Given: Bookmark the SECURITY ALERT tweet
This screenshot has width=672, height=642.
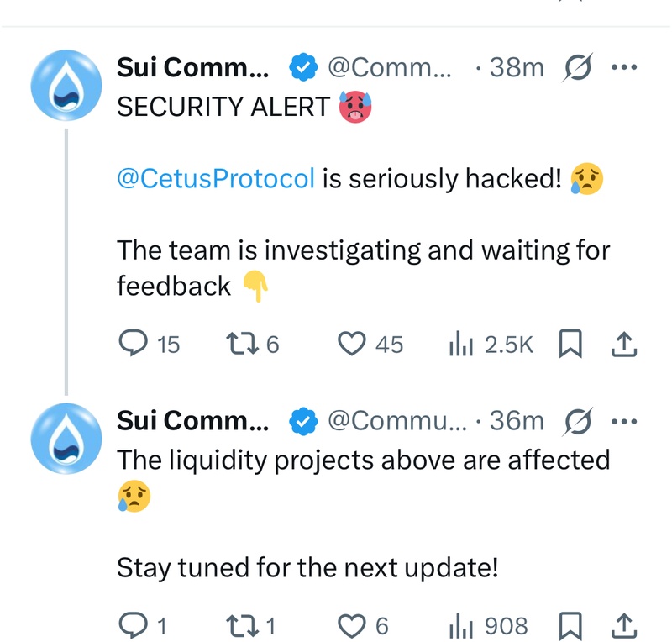Looking at the screenshot, I should pos(570,344).
